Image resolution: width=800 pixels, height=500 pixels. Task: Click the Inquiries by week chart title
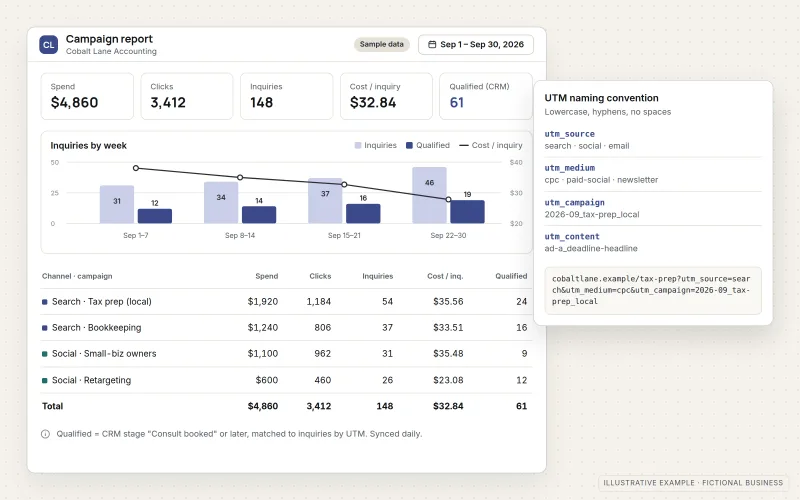pyautogui.click(x=88, y=145)
